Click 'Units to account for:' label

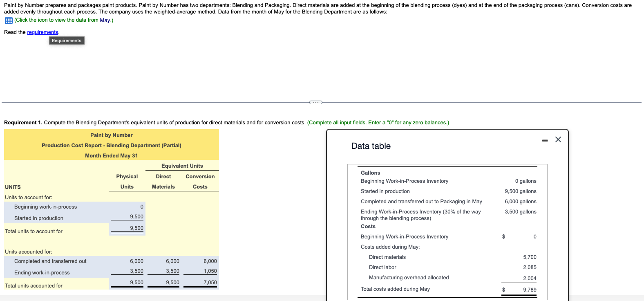pos(29,198)
